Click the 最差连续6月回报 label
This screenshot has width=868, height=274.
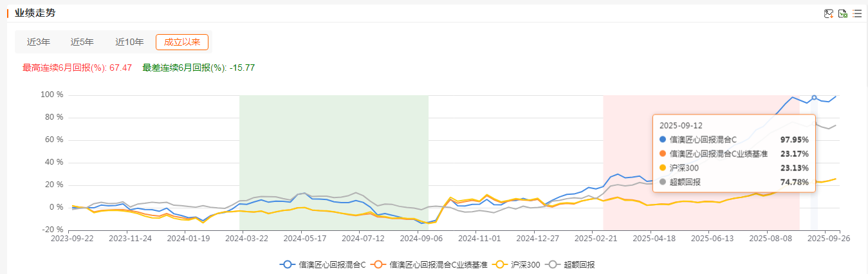pos(184,68)
